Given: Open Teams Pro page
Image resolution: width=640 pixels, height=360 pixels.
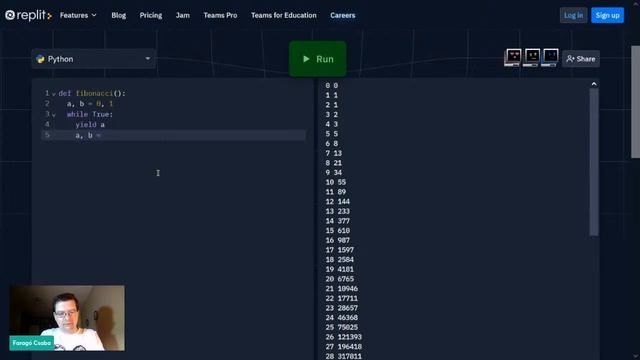Looking at the screenshot, I should (x=220, y=15).
